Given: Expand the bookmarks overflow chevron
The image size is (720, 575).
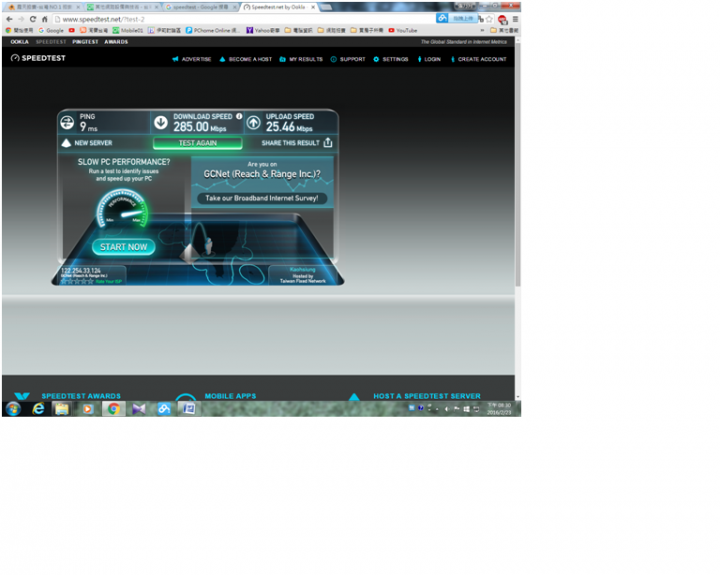Looking at the screenshot, I should tap(482, 30).
